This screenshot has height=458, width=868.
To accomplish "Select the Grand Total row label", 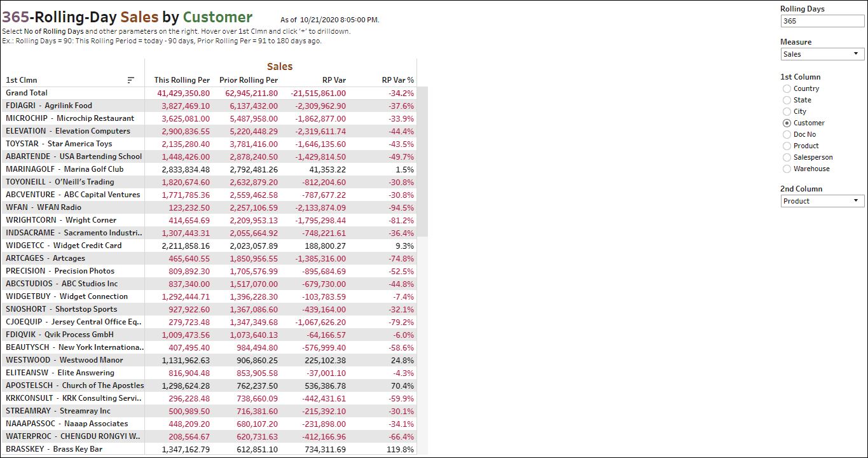I will (27, 93).
